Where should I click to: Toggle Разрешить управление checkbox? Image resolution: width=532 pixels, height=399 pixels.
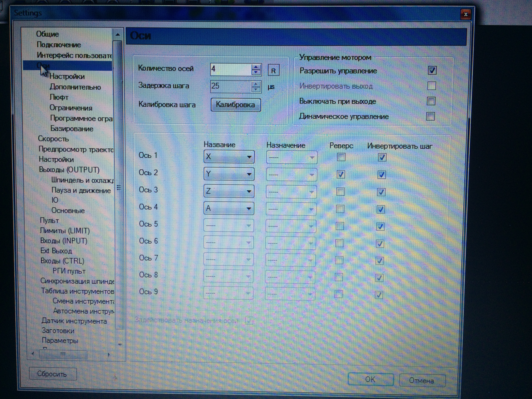[432, 70]
